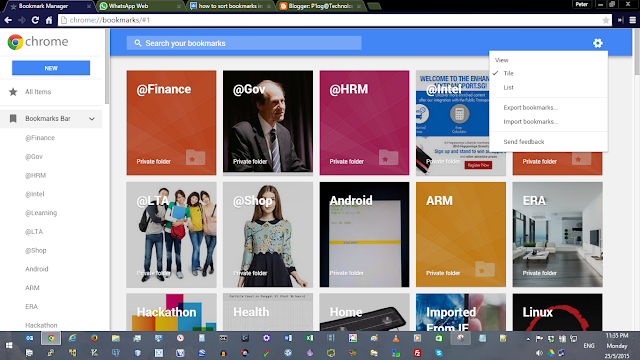Click the search magnifier icon in bookmarks

[138, 43]
